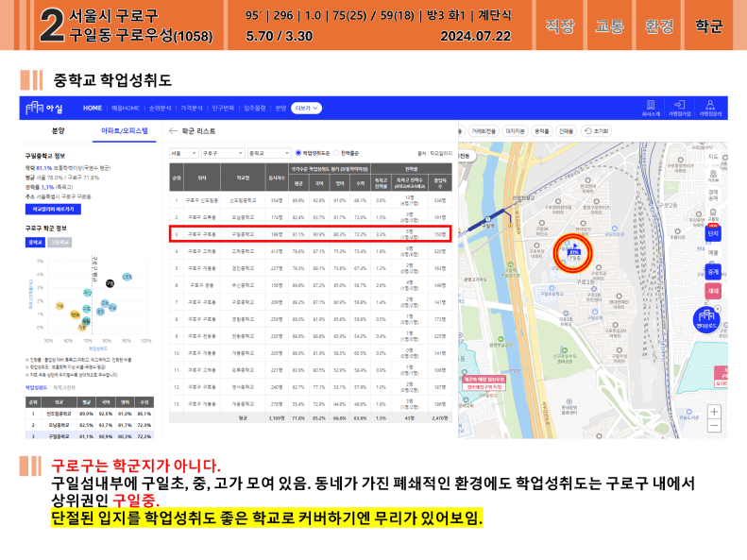This screenshot has height=560, width=747.
Task: Switch the map to 지도 view
Action: (713, 157)
